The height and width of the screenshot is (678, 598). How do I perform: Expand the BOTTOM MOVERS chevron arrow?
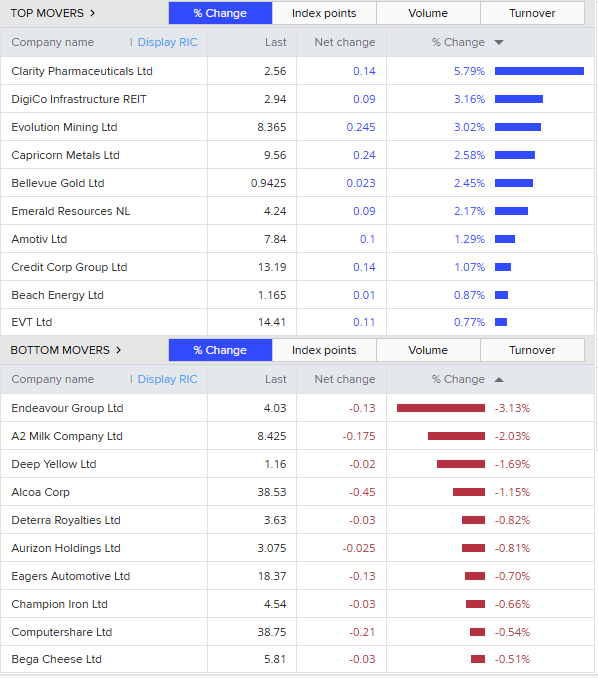118,350
